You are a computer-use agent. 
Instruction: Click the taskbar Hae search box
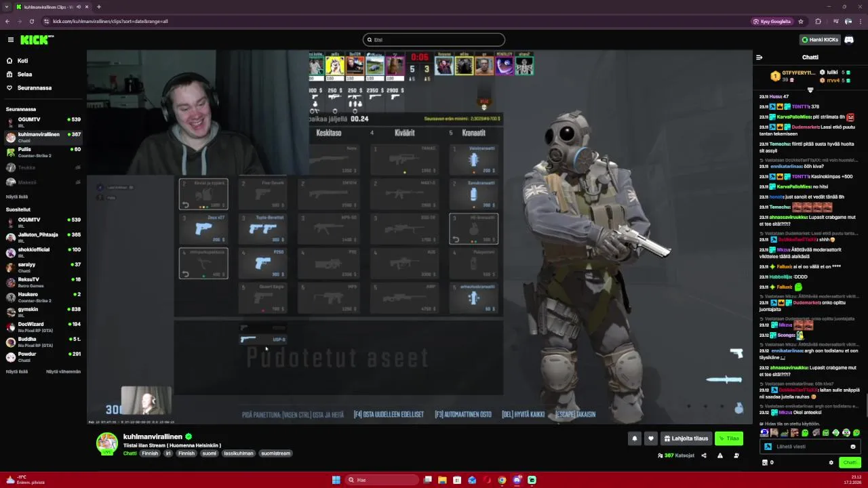[x=382, y=480]
